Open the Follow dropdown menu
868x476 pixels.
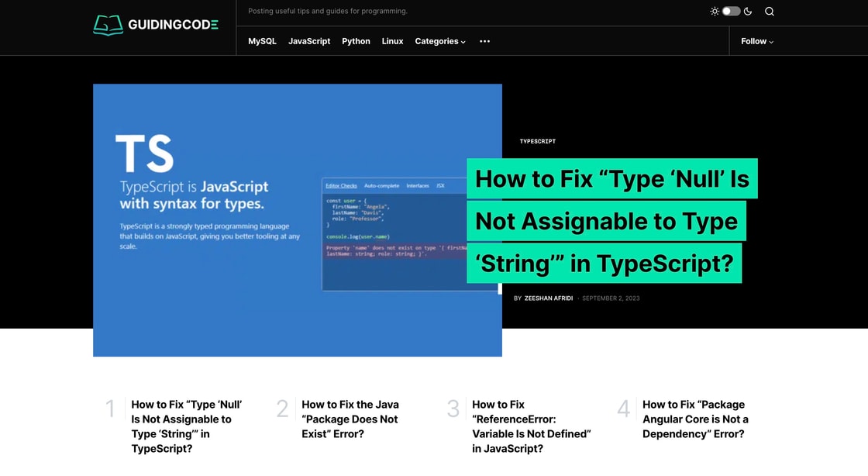[756, 41]
